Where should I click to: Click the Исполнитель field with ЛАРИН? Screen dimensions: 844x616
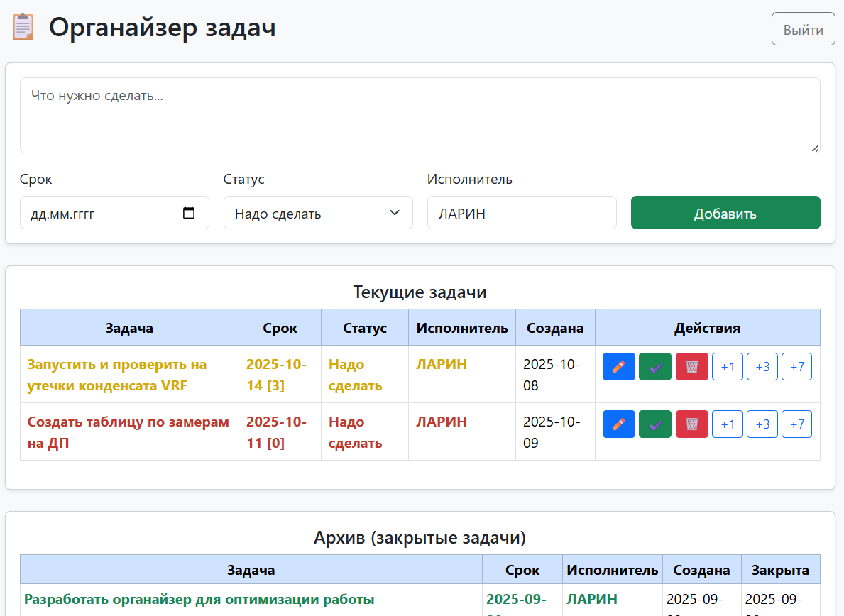coord(521,213)
